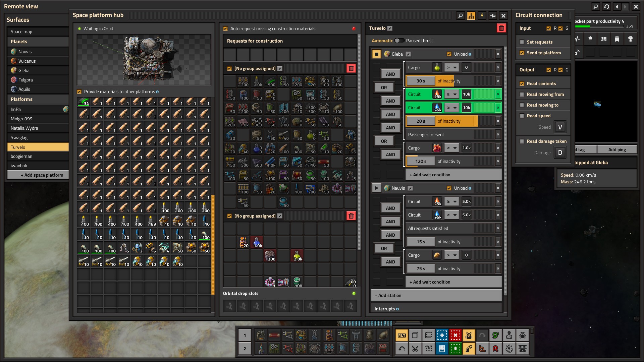
Task: Open comparator dropdown for Nauvis Cargo > 0 condition
Action: point(451,255)
